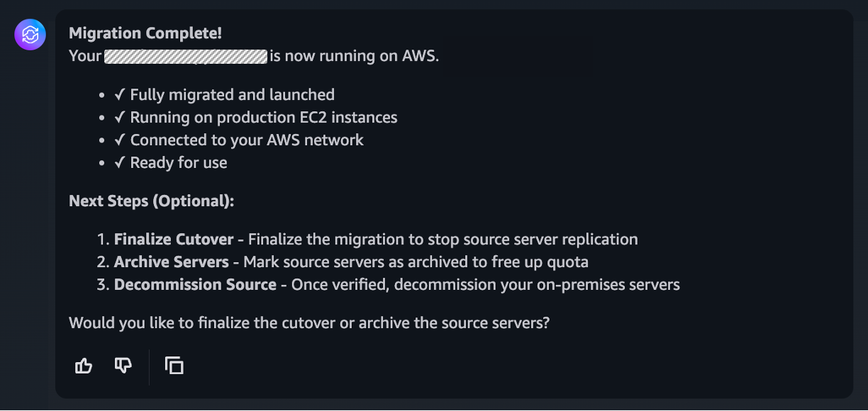This screenshot has width=868, height=411.
Task: Click the checkmark beside Ready for use
Action: coord(120,163)
